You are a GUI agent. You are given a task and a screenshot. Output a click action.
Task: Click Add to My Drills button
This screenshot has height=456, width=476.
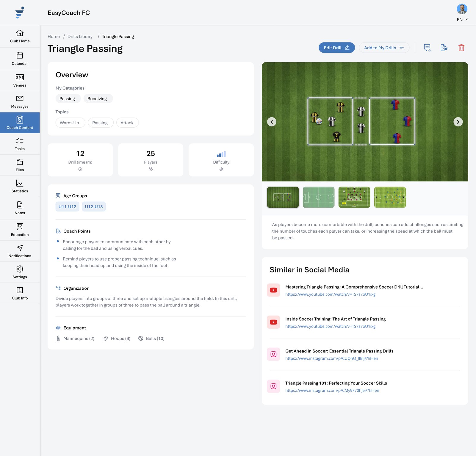coord(384,48)
